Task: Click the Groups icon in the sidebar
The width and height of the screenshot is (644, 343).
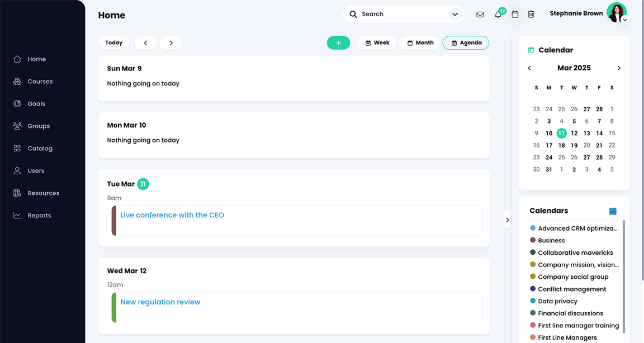Action: pos(17,126)
